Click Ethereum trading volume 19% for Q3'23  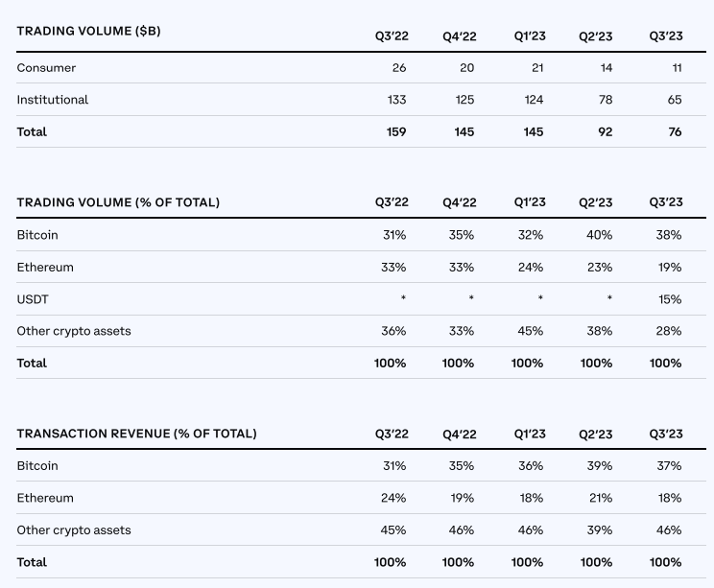click(x=669, y=268)
